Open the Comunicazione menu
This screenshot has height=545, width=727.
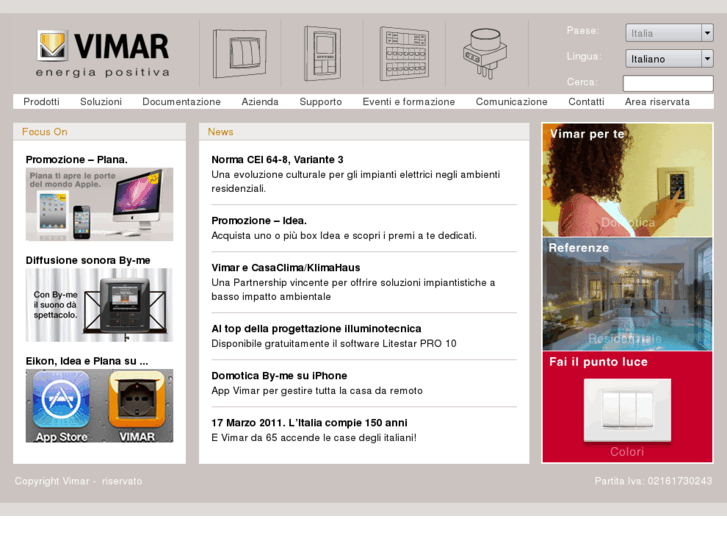[x=511, y=102]
